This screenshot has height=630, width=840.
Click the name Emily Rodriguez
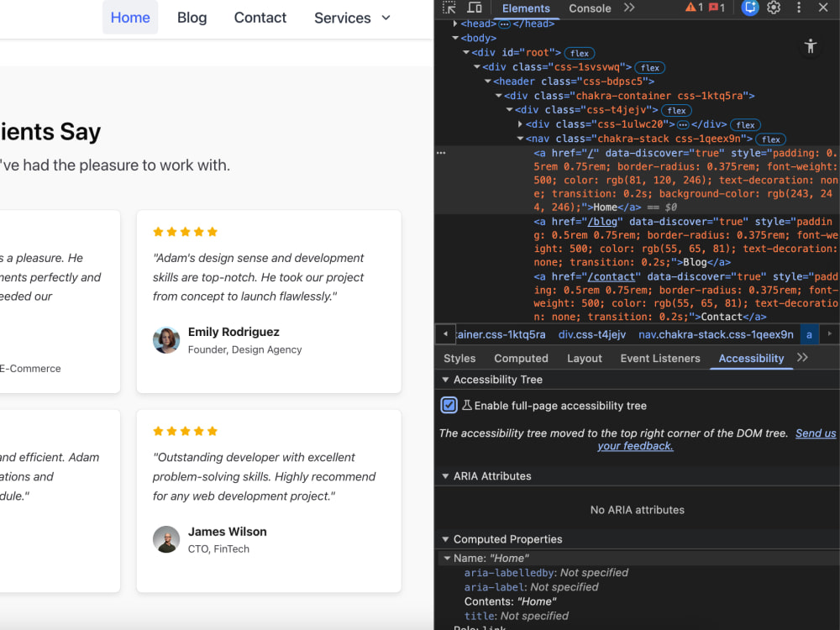[x=234, y=332]
